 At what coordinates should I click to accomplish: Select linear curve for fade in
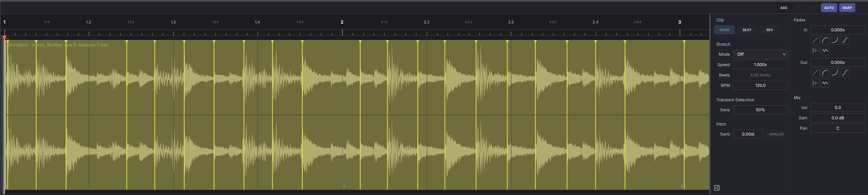pos(815,40)
